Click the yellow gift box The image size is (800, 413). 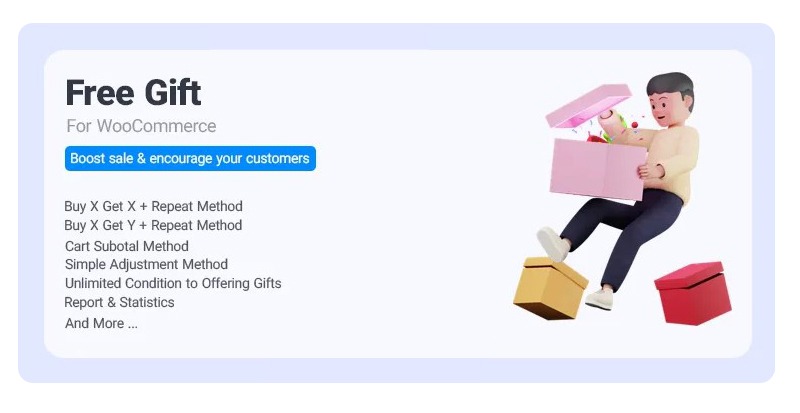coord(551,288)
